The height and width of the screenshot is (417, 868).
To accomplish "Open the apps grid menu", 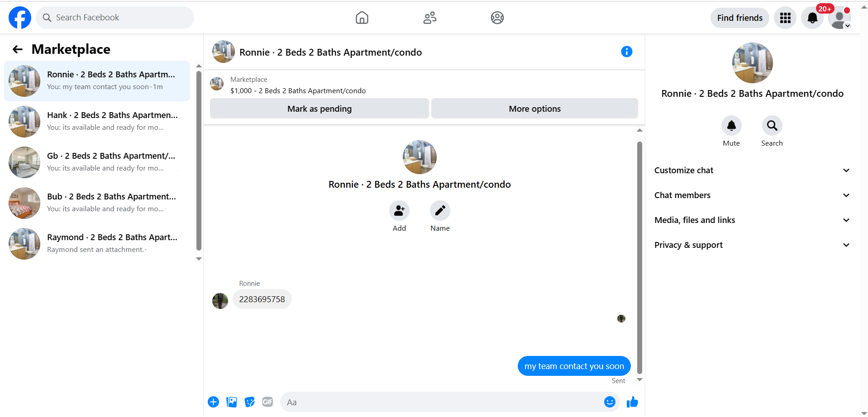I will coord(785,18).
